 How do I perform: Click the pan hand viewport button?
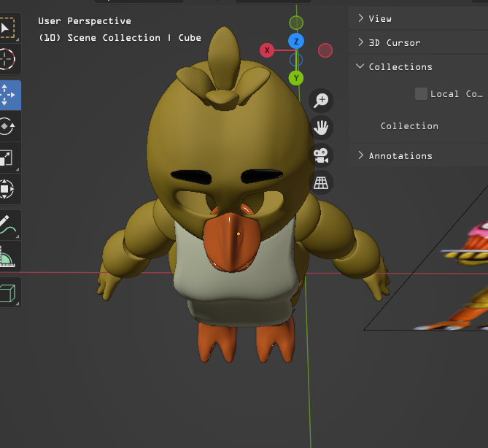click(321, 128)
